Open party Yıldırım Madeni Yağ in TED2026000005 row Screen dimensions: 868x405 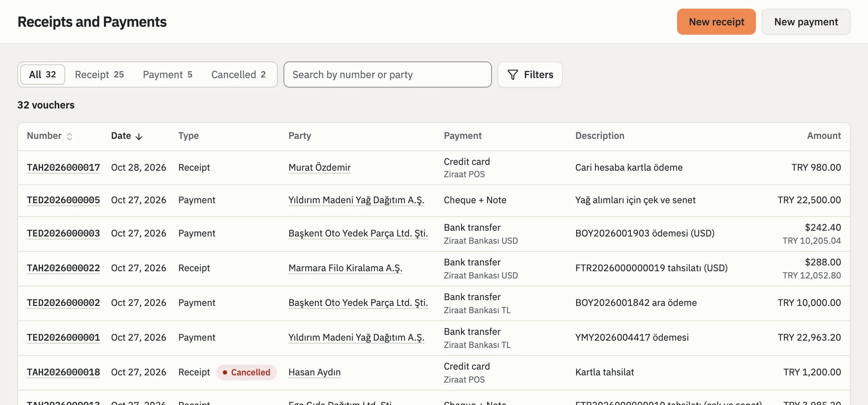coord(356,200)
